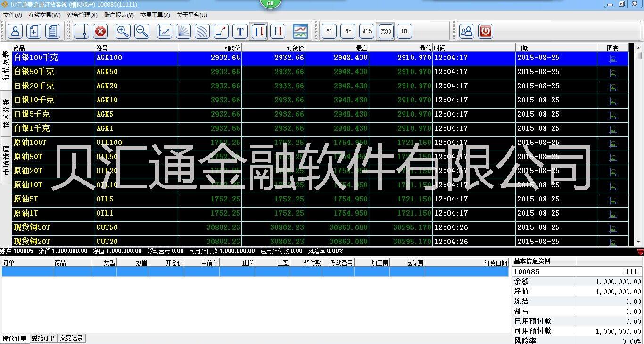Open the indicators chart icon

point(300,32)
